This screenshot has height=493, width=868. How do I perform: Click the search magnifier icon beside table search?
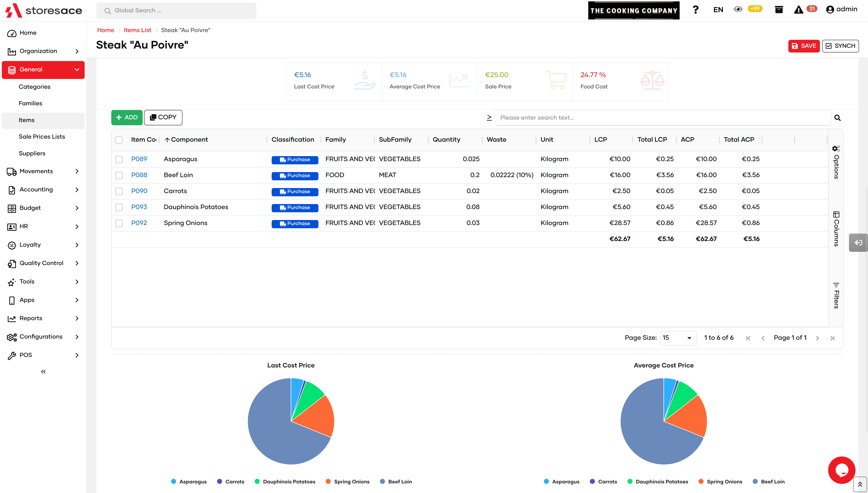tap(837, 118)
